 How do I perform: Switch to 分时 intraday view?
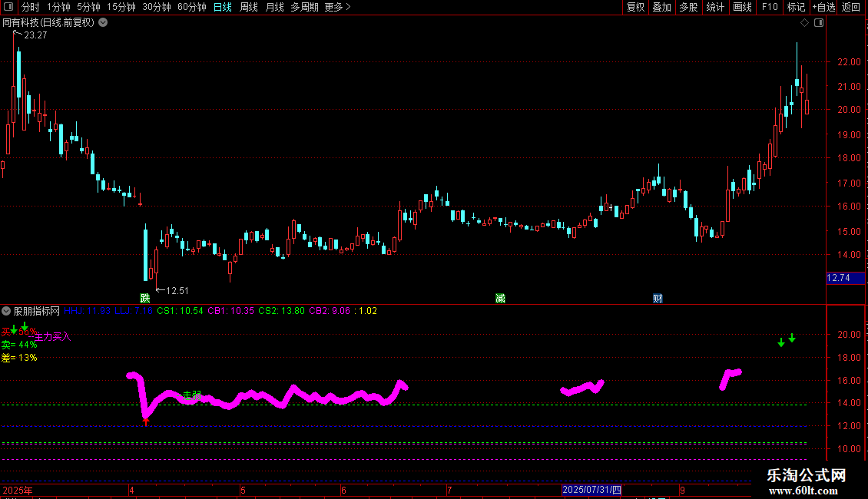(31, 7)
